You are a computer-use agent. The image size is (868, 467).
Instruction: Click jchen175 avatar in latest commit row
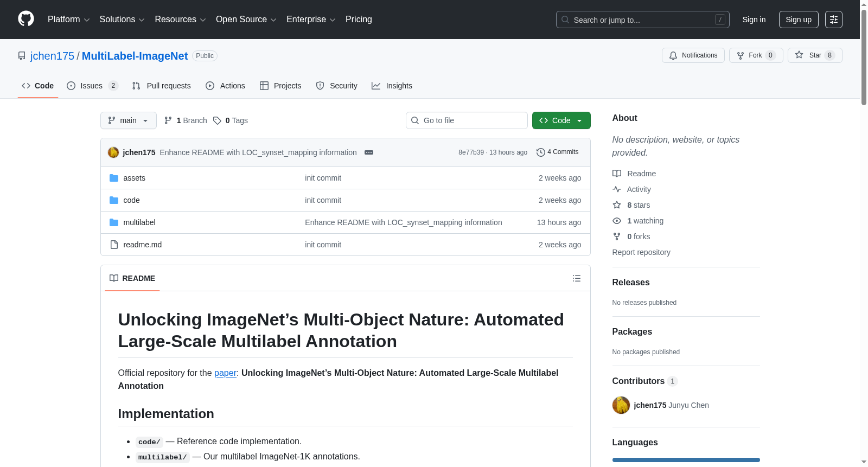point(113,152)
